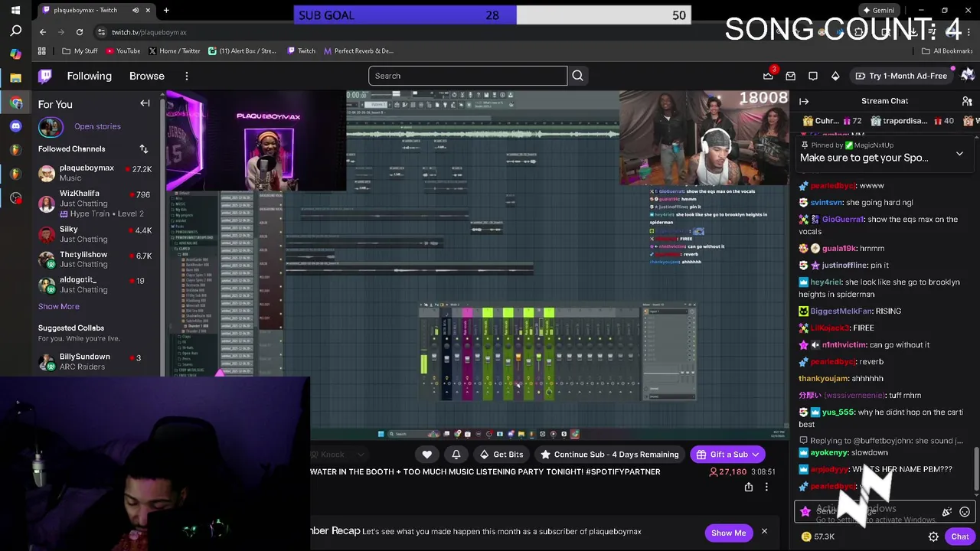Viewport: 980px width, 551px height.
Task: Collapse the For You sidebar
Action: pos(145,103)
